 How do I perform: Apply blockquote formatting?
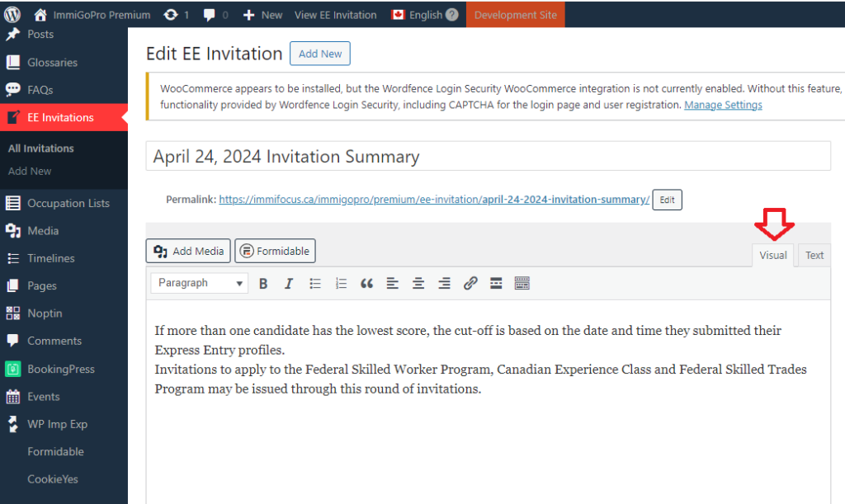(367, 284)
